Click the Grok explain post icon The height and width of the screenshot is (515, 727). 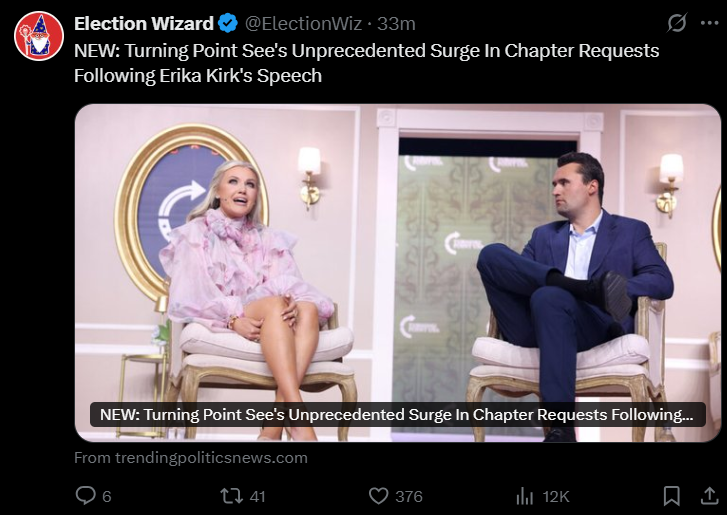click(676, 23)
